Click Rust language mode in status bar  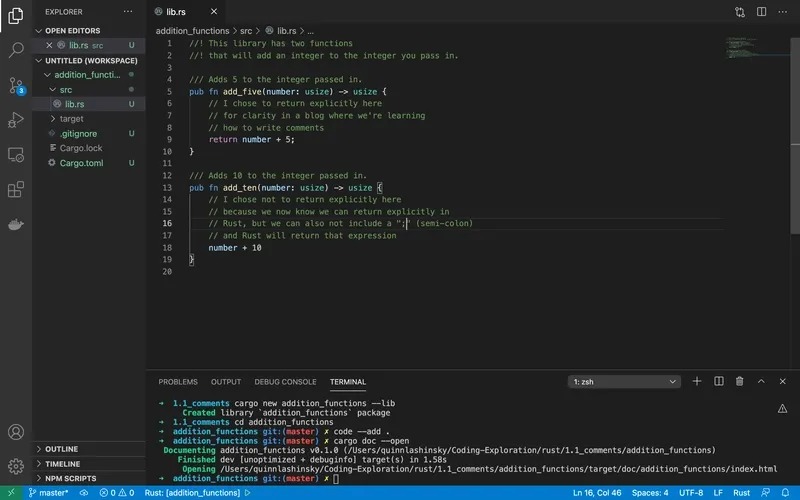click(742, 493)
